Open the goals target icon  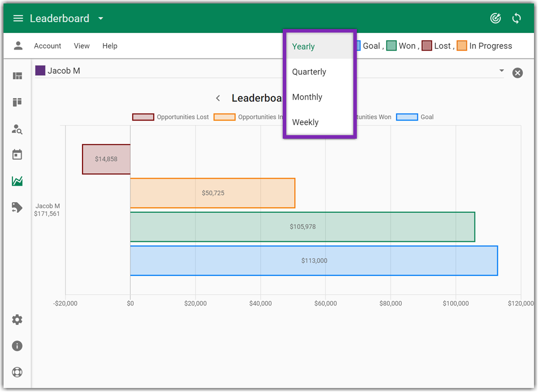pyautogui.click(x=495, y=18)
